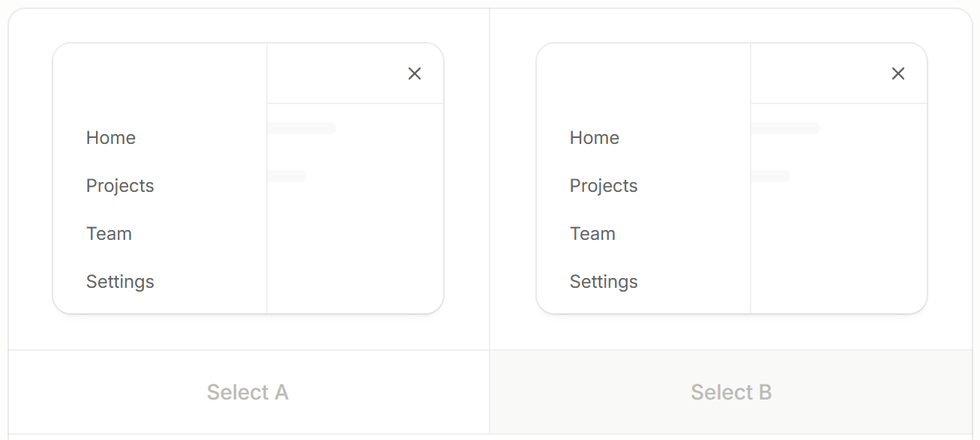Image resolution: width=980 pixels, height=440 pixels.
Task: Click the blank content pane in option B
Action: click(839, 247)
